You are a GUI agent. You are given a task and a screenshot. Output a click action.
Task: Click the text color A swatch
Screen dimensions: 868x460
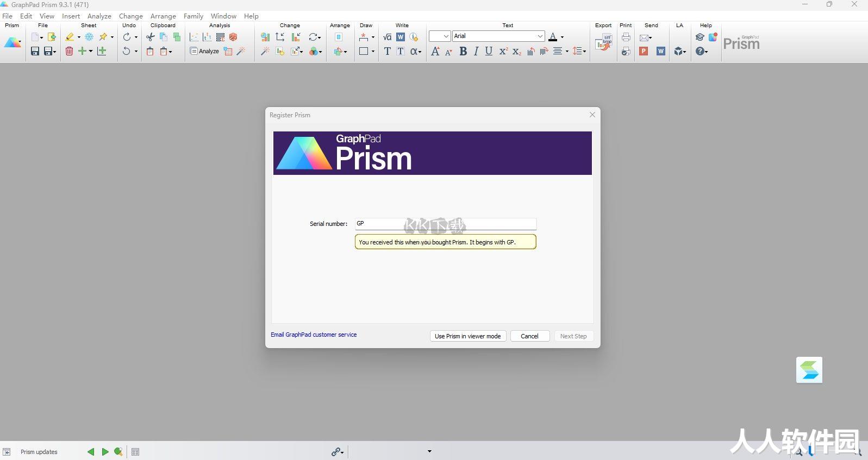553,37
